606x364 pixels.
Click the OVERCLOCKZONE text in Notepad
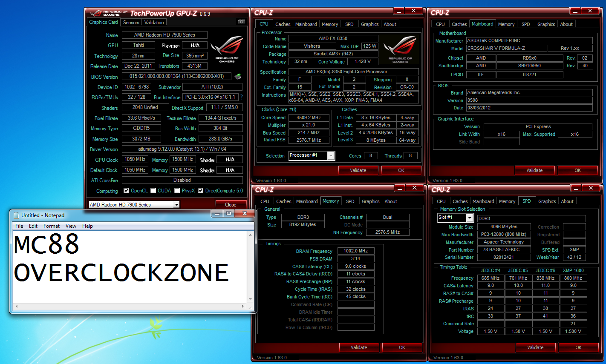tap(121, 272)
